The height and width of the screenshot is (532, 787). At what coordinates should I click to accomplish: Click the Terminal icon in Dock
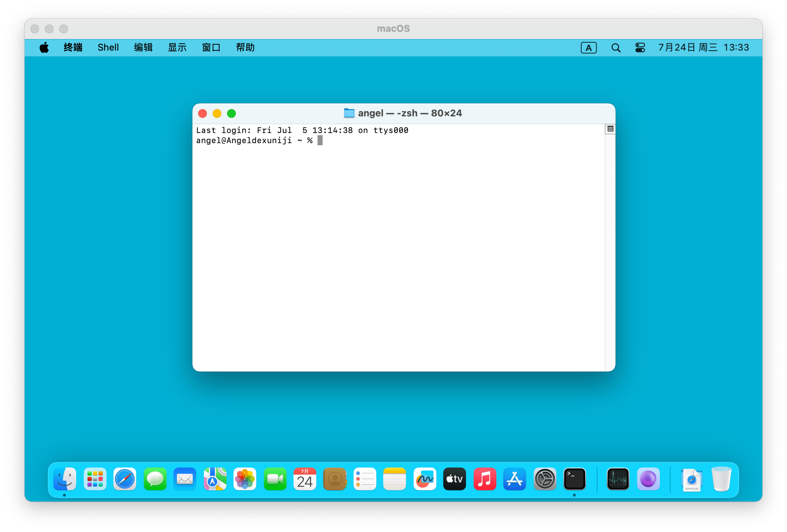(x=574, y=479)
